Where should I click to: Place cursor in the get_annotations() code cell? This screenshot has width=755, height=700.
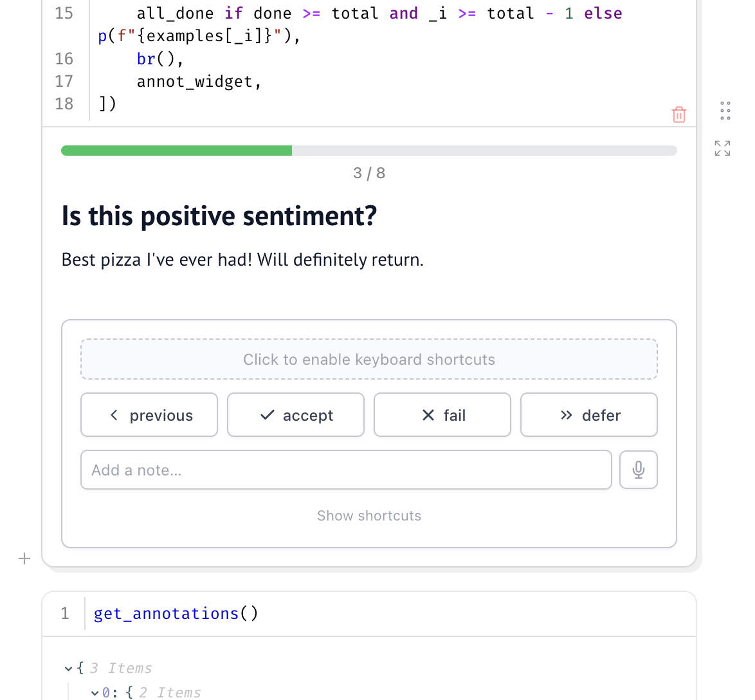pos(176,613)
